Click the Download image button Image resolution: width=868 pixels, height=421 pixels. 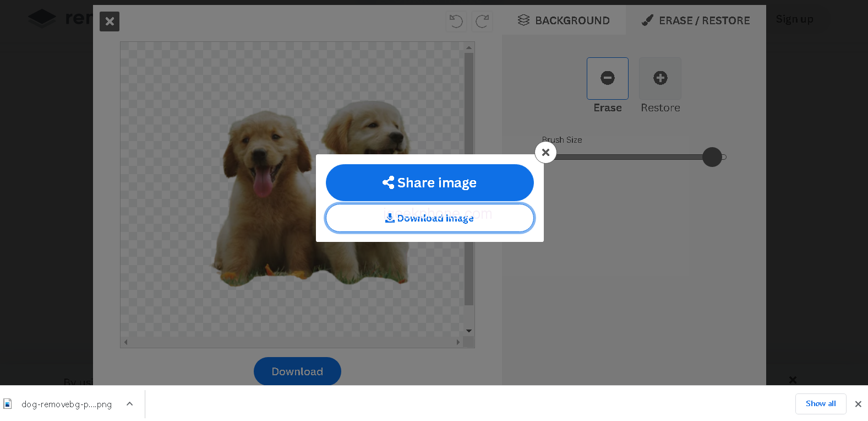429,218
